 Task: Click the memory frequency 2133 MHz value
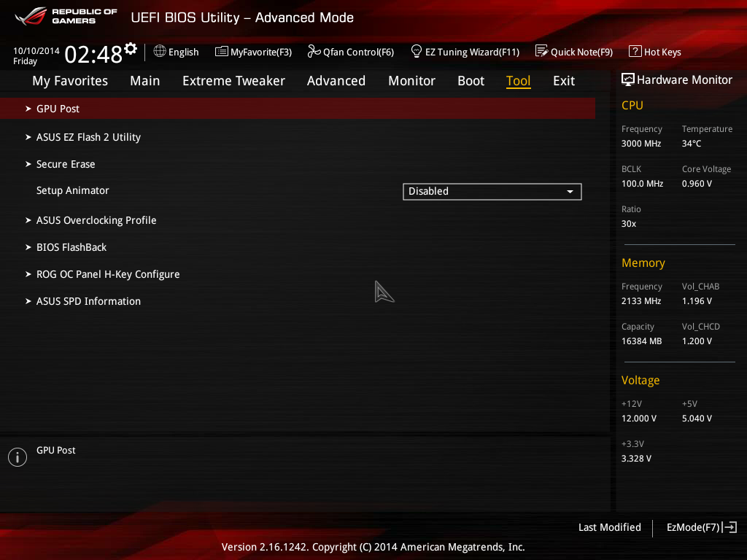[641, 301]
